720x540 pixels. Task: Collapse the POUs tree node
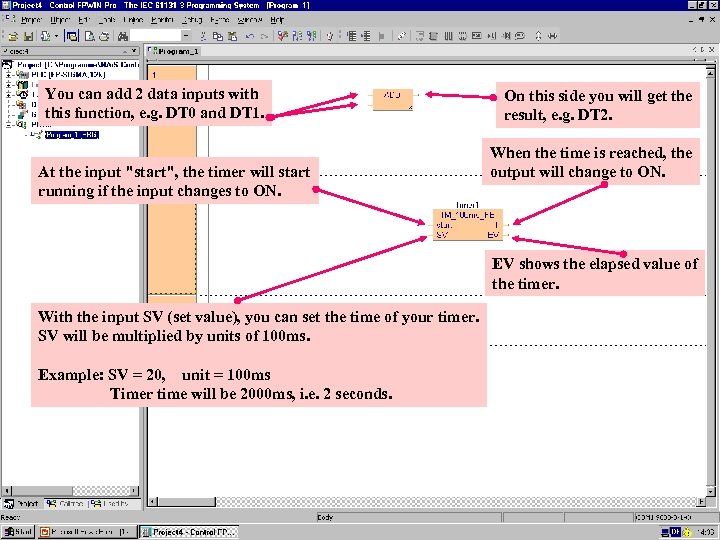point(8,124)
